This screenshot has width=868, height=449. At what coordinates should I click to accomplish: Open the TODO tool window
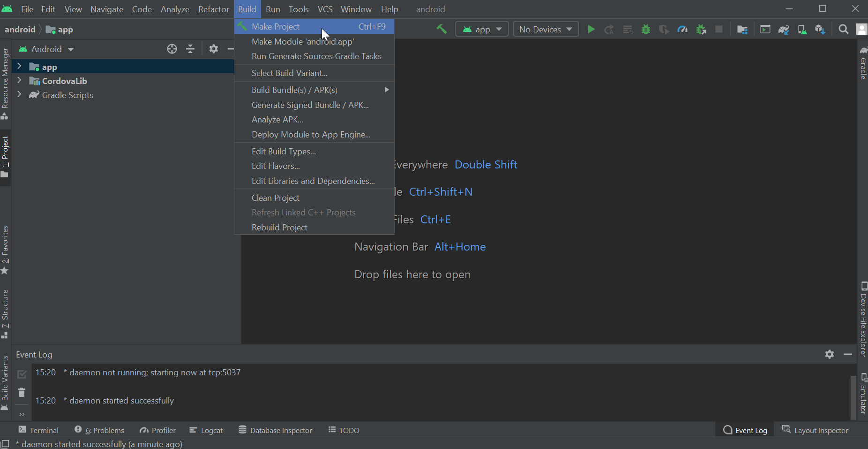(x=344, y=430)
